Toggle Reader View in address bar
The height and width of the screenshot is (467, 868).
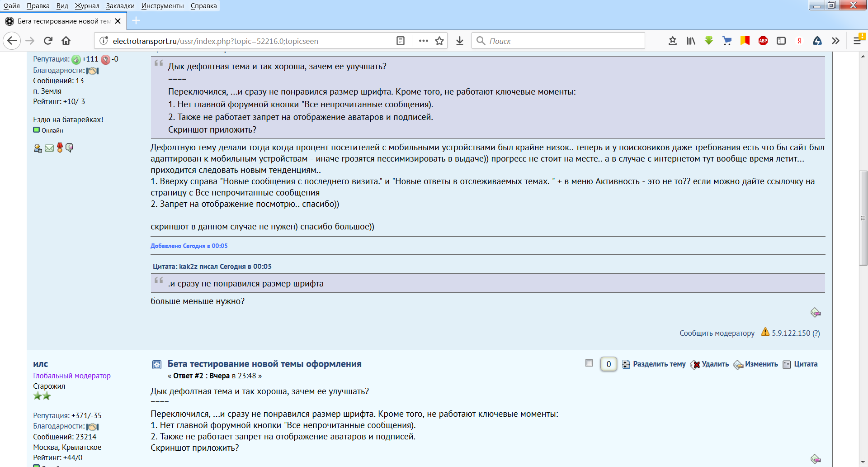tap(401, 41)
